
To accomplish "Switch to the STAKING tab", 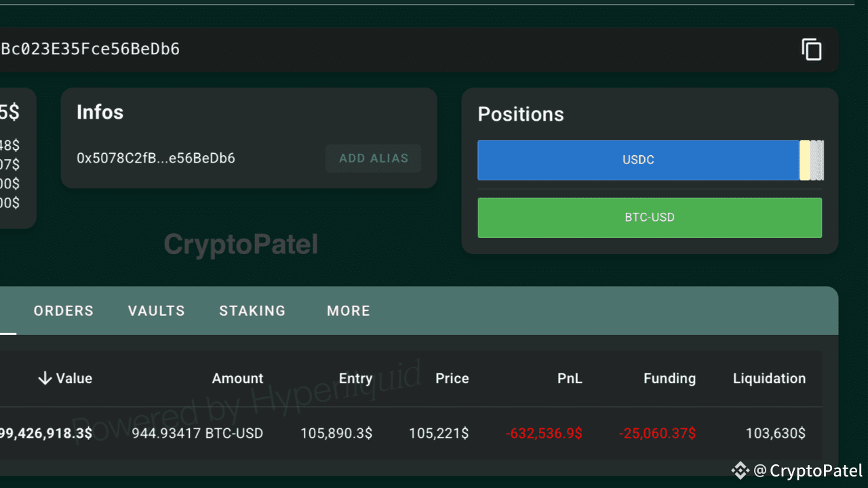I will 252,310.
